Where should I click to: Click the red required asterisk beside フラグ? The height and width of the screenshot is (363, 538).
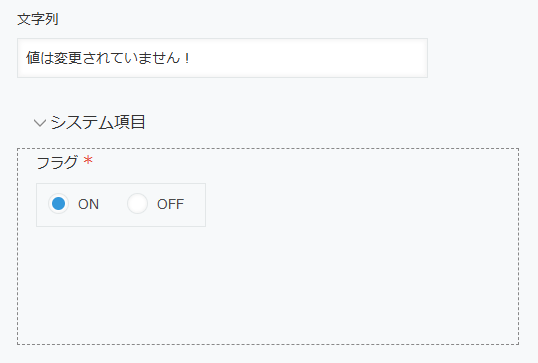click(x=88, y=160)
